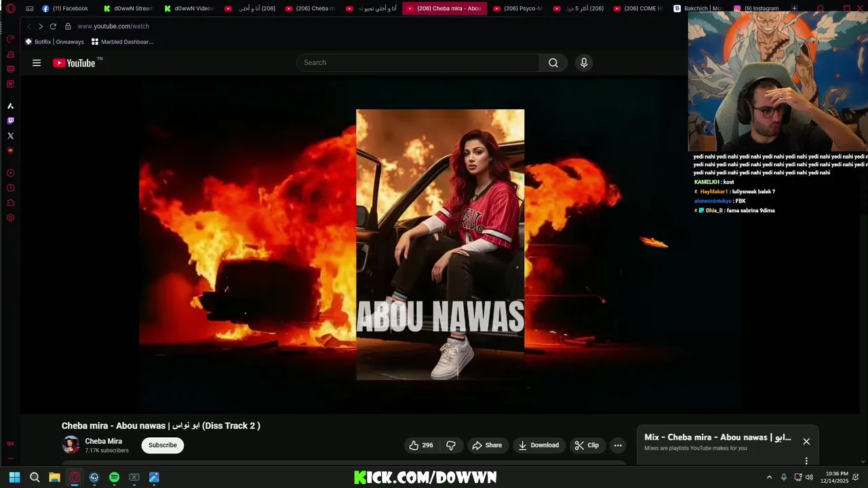
Task: Click chat message 'fama sabrina 9dima'
Action: (x=751, y=211)
